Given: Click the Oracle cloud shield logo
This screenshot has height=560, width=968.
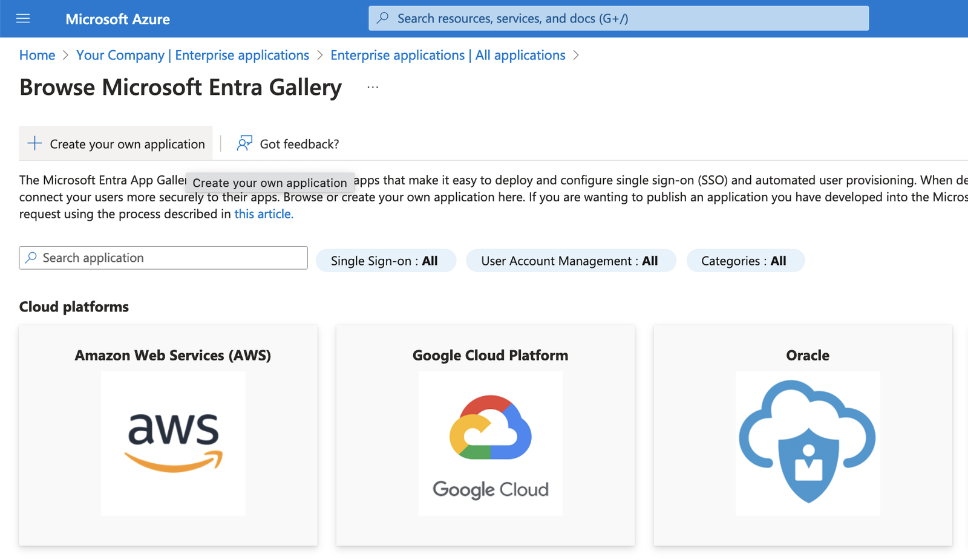Looking at the screenshot, I should click(808, 443).
